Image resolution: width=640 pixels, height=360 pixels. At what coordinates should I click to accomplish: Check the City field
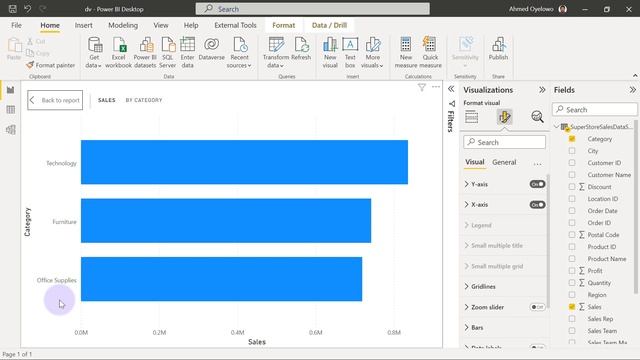(572, 151)
